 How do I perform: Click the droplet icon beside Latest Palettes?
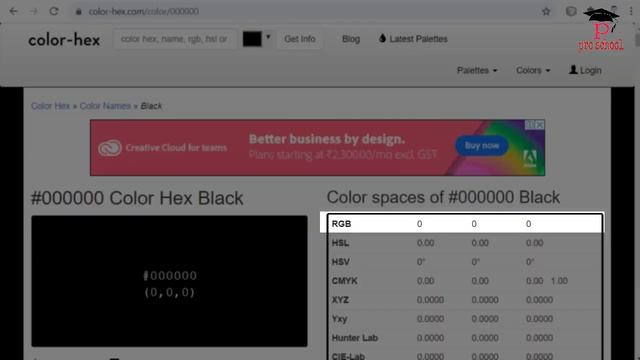pos(382,38)
